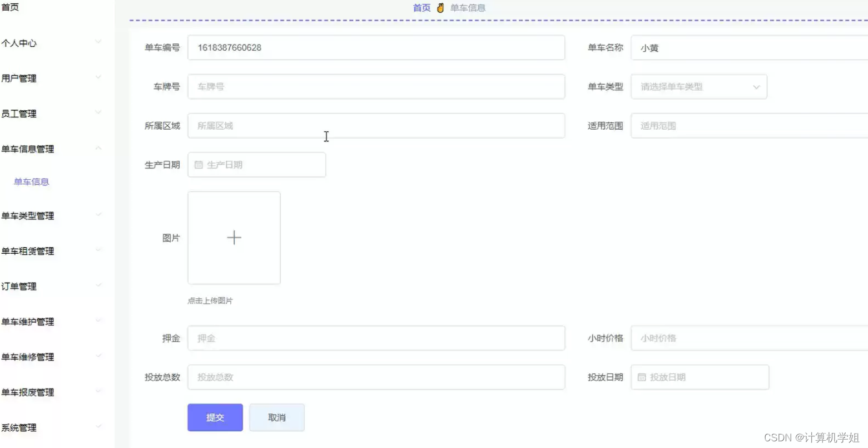Image resolution: width=868 pixels, height=448 pixels.
Task: Click the plus icon to upload image
Action: [234, 238]
